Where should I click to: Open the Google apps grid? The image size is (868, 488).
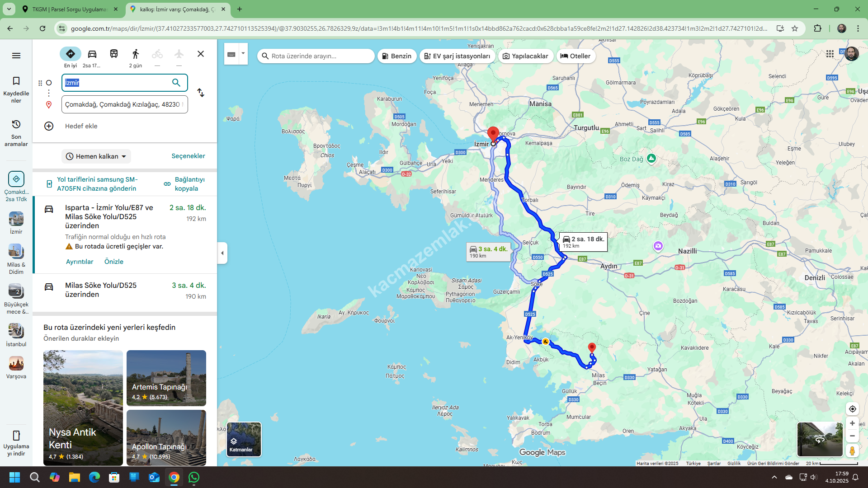click(x=830, y=54)
